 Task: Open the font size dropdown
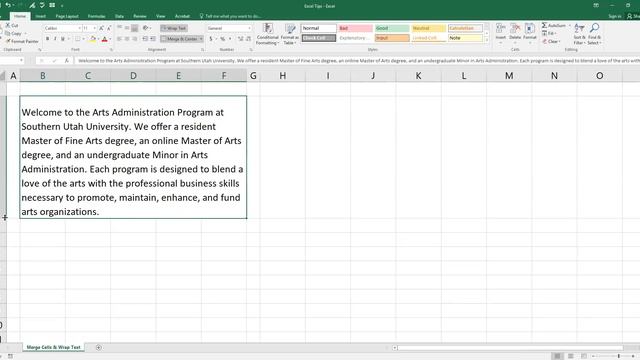[95, 28]
